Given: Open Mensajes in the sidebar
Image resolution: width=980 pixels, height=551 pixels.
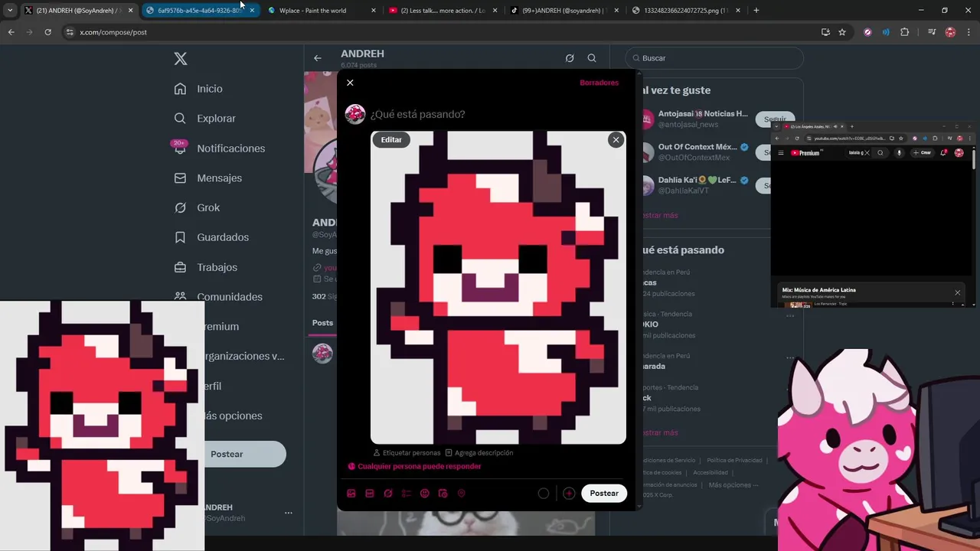Looking at the screenshot, I should click(207, 178).
